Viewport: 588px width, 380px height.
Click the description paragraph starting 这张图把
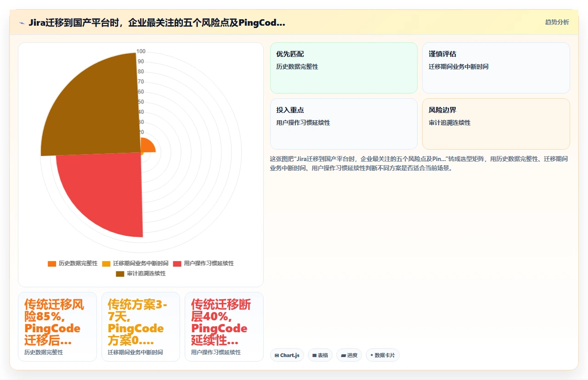pyautogui.click(x=419, y=163)
